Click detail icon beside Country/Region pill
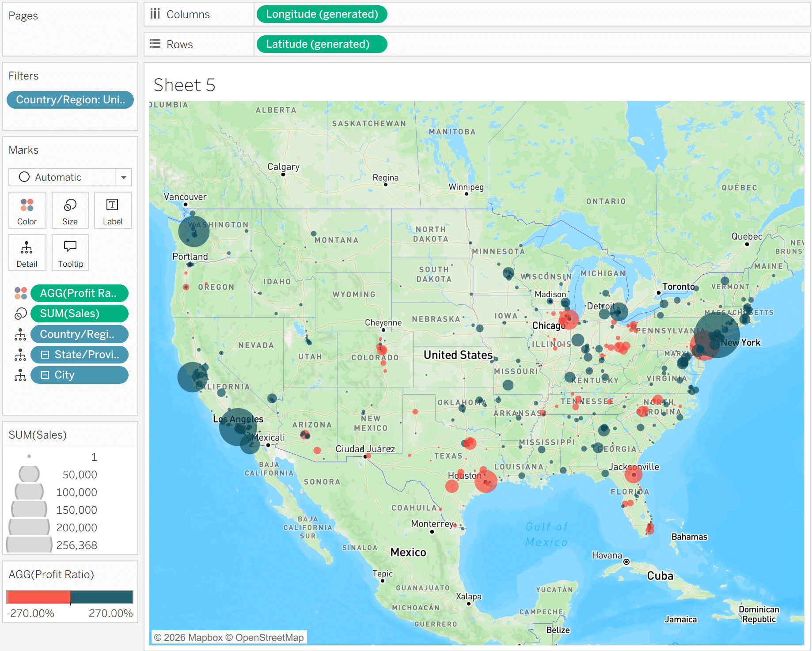 click(20, 334)
